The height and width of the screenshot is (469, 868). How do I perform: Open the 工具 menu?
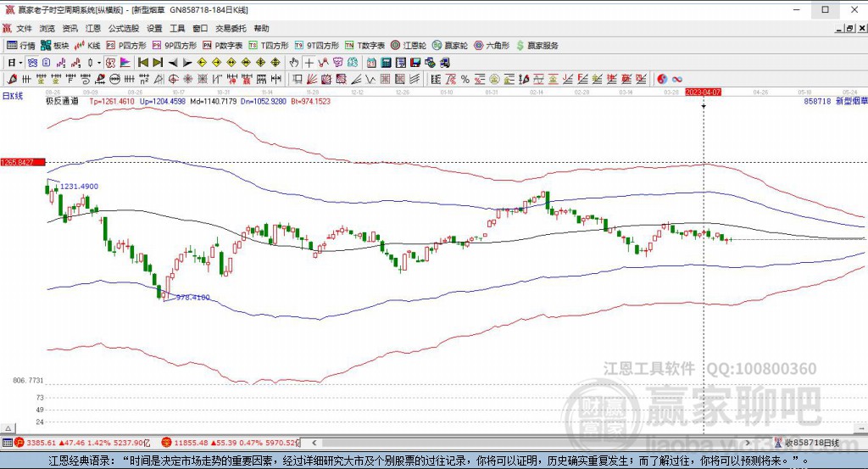[177, 28]
